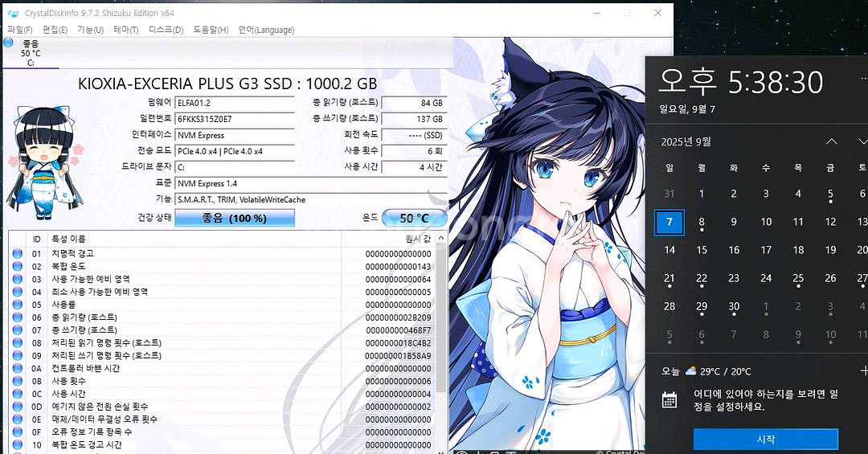
Task: Click status orb for 10 복합 온도 경고 시간
Action: [x=17, y=444]
